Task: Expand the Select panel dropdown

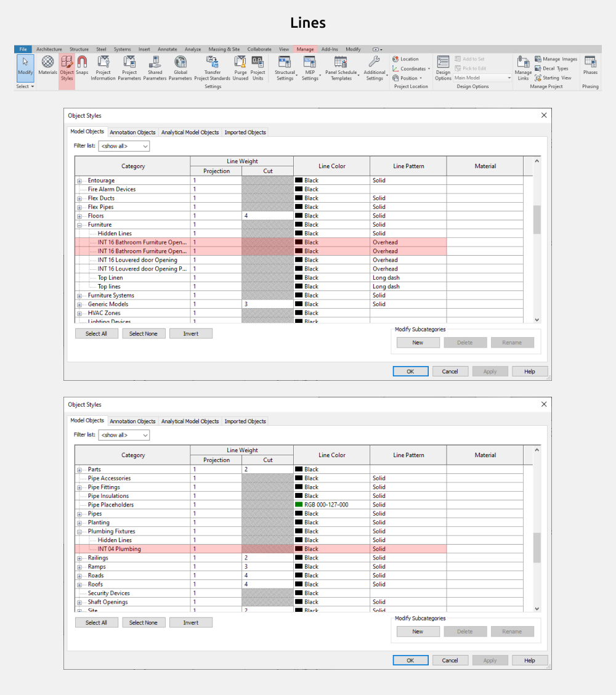Action: 25,86
